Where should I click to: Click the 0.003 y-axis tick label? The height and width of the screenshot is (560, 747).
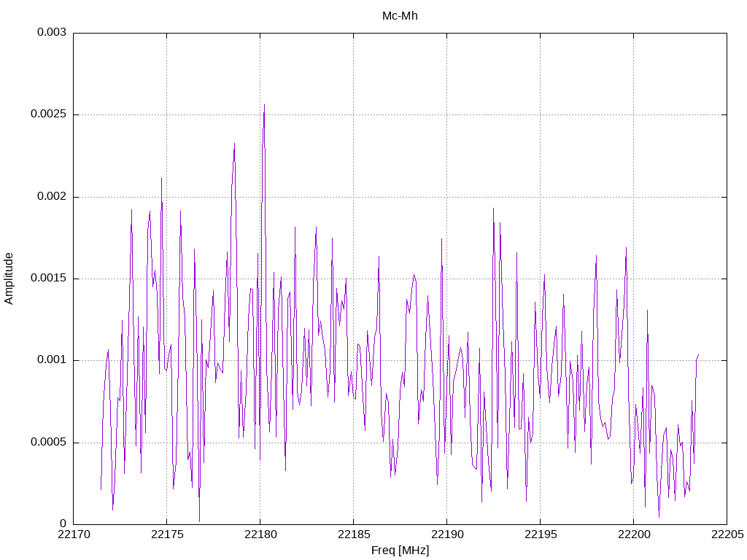[x=52, y=32]
